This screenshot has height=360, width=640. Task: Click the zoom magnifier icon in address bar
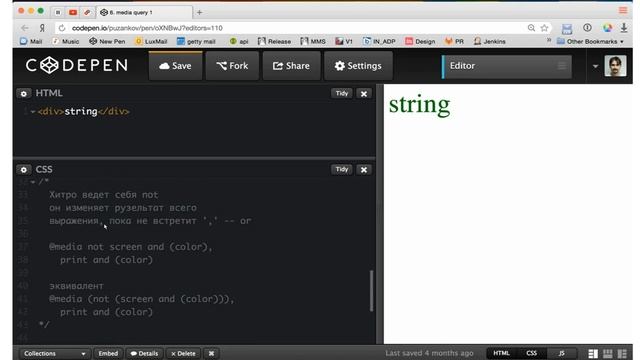click(531, 28)
